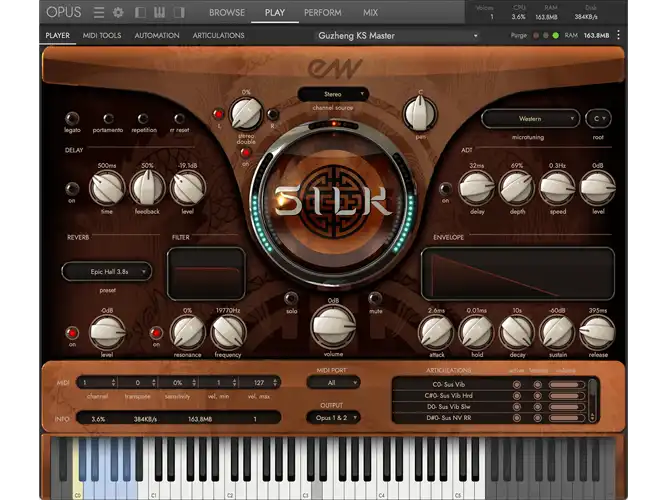This screenshot has width=667, height=500.
Task: Enable the solo button
Action: [291, 298]
